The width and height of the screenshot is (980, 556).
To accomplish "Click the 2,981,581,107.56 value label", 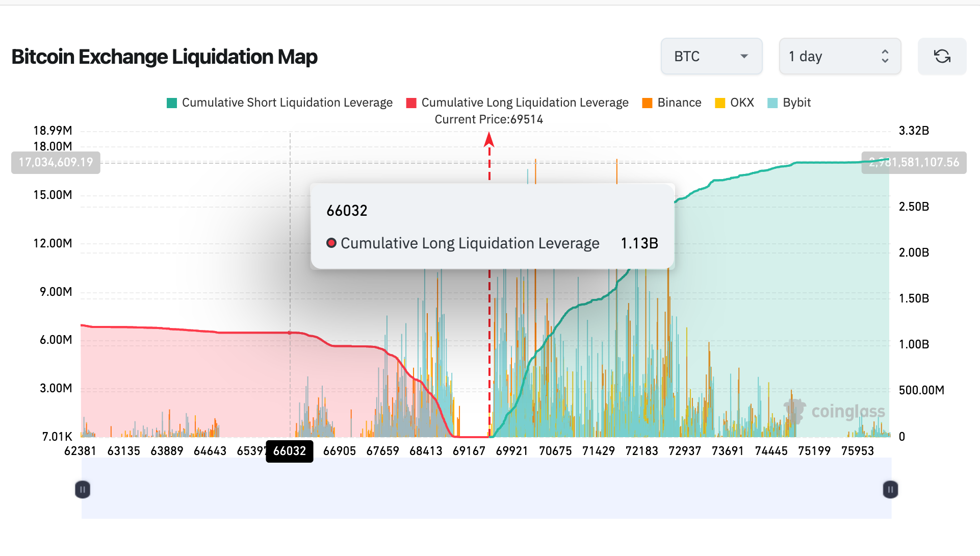I will tap(914, 163).
